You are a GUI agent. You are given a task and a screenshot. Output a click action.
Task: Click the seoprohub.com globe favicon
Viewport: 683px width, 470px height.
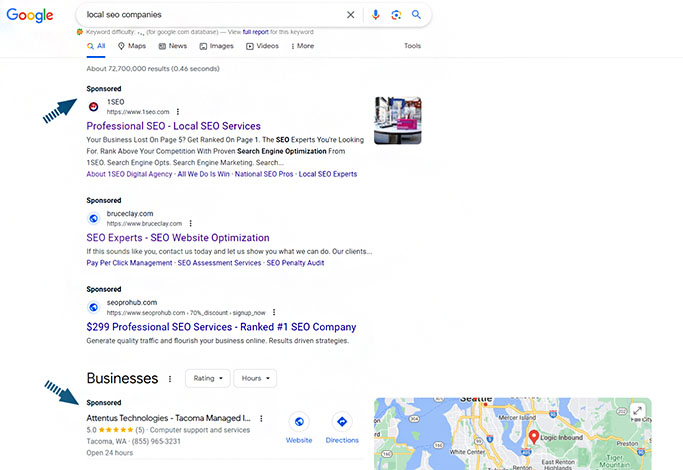(x=94, y=307)
